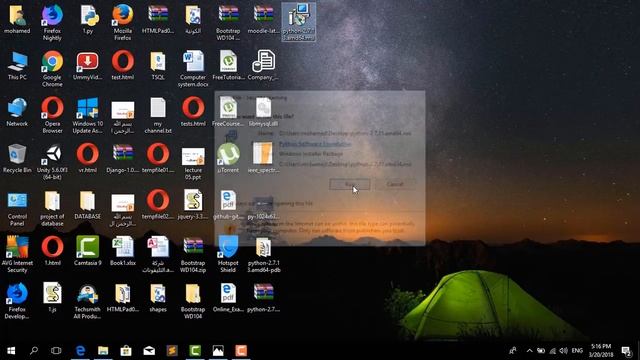Open the Action Center notifications

(626, 351)
